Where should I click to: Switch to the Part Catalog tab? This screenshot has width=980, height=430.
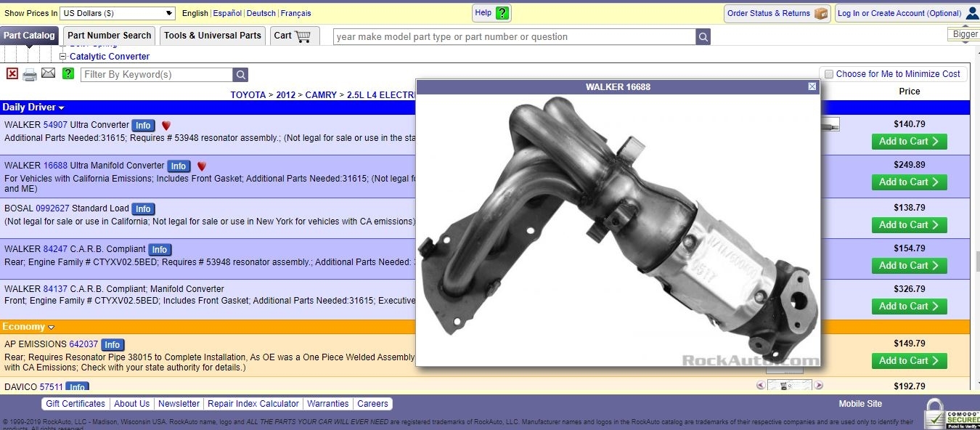29,36
